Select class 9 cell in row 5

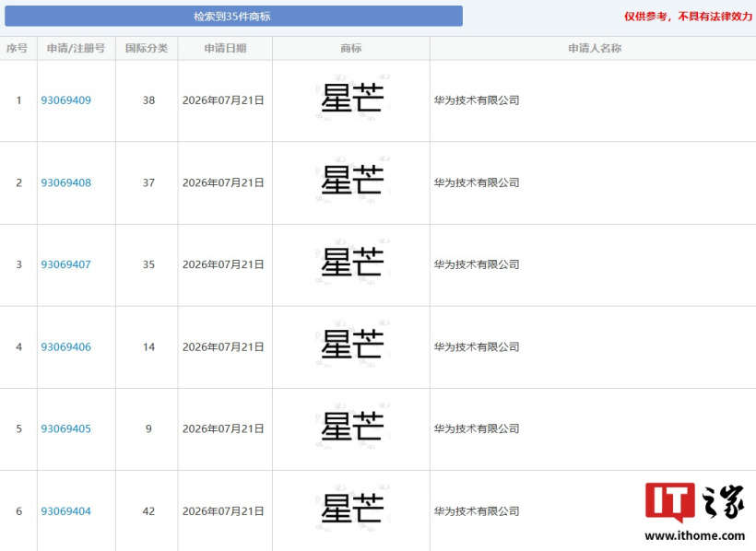148,429
